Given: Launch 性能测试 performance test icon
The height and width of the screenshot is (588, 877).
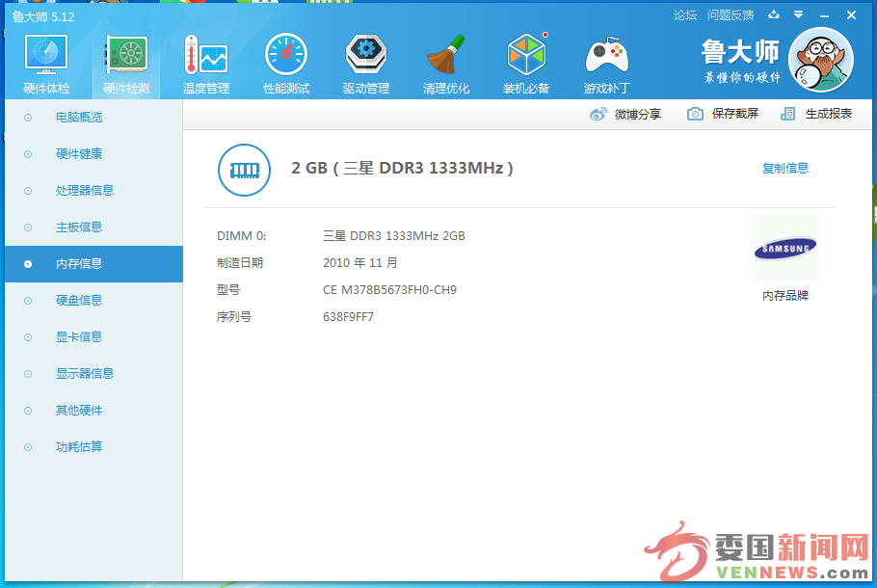Looking at the screenshot, I should [x=286, y=54].
